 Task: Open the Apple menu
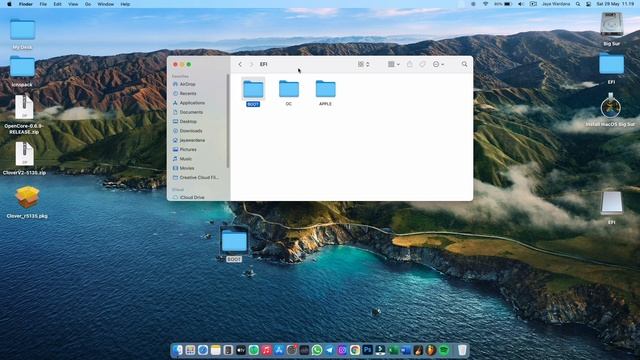[9, 4]
